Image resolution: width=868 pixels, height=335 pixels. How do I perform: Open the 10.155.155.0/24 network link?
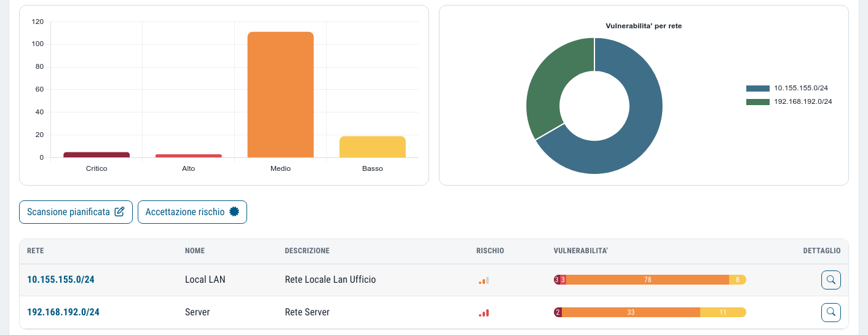coord(60,279)
